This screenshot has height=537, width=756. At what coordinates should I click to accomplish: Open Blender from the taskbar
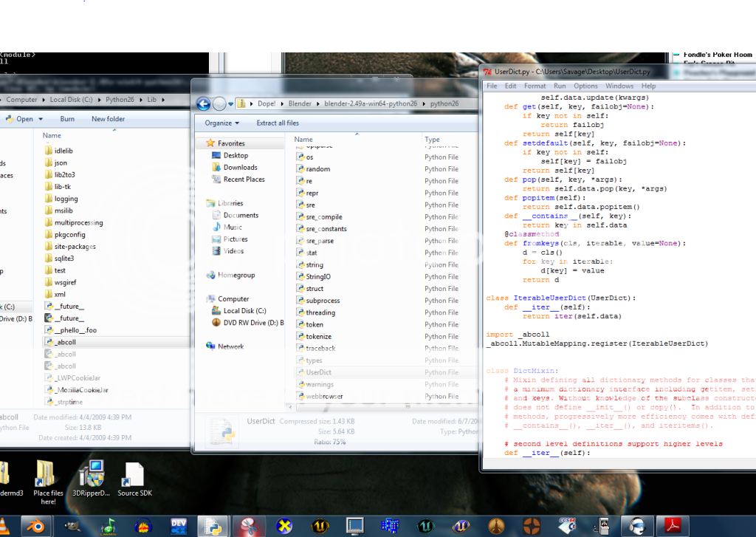pyautogui.click(x=36, y=525)
